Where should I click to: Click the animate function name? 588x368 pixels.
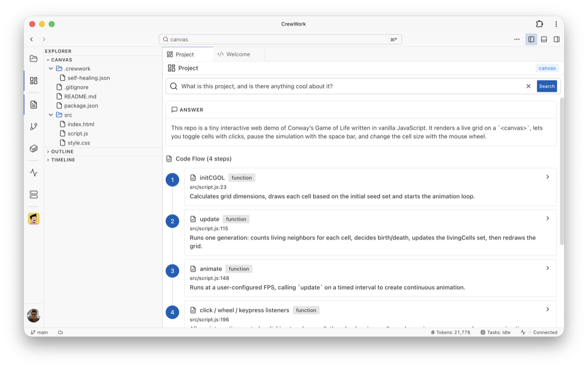[x=211, y=269]
